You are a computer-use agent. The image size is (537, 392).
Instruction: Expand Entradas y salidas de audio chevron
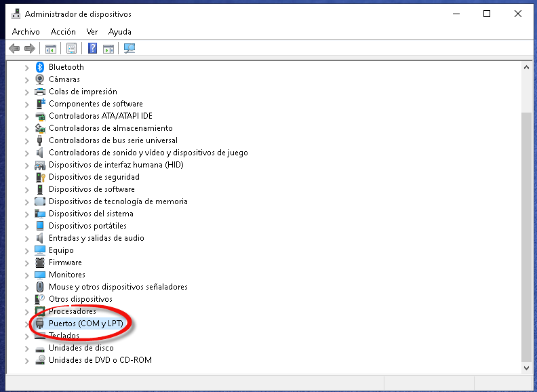click(26, 239)
